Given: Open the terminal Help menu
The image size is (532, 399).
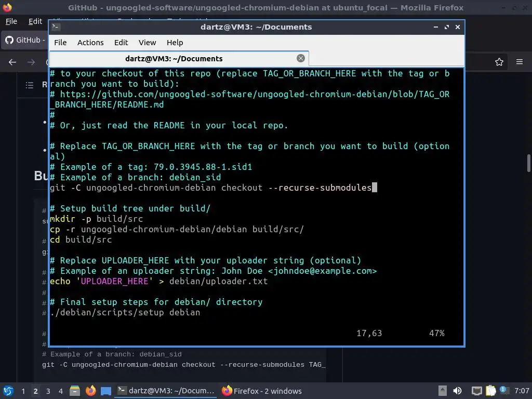Looking at the screenshot, I should (175, 43).
